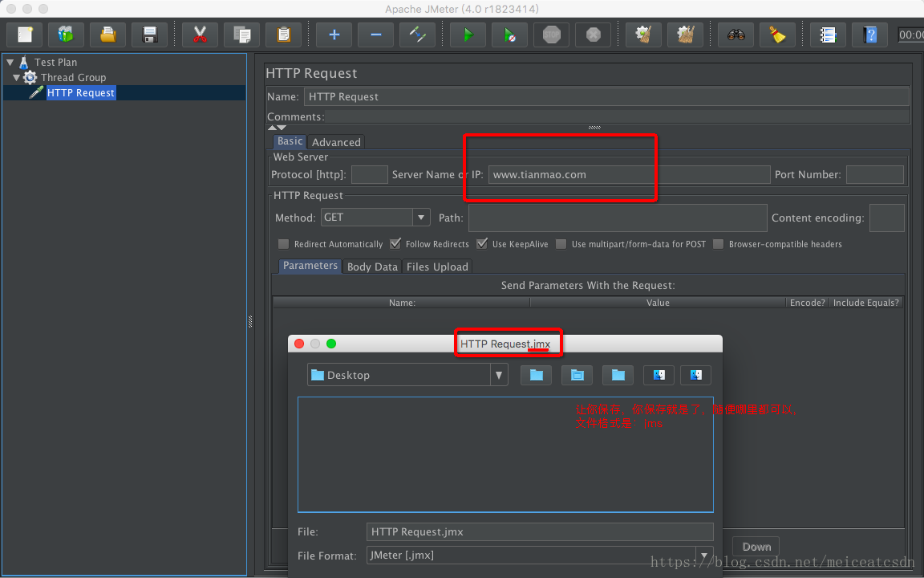Click the Help question mark icon
This screenshot has height=578, width=924.
pos(869,35)
